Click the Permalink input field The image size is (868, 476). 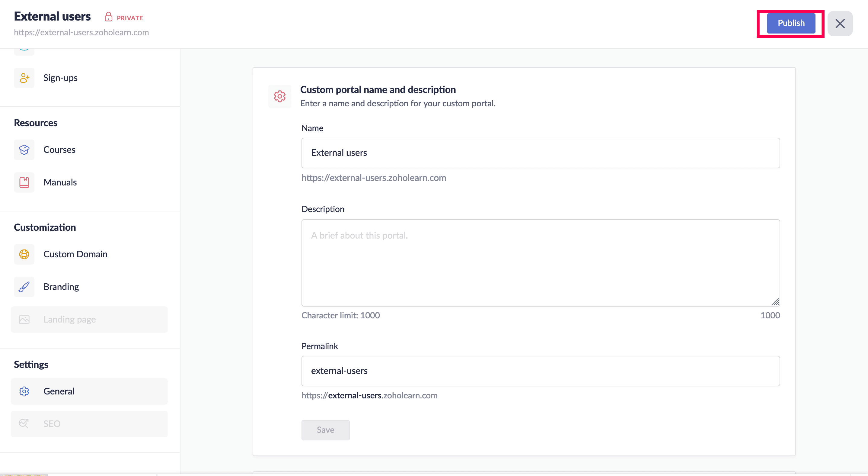(x=540, y=371)
